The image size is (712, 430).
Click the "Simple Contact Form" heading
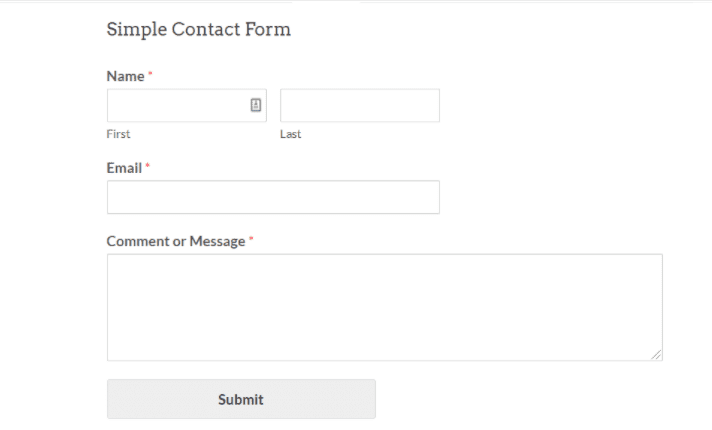pos(198,30)
